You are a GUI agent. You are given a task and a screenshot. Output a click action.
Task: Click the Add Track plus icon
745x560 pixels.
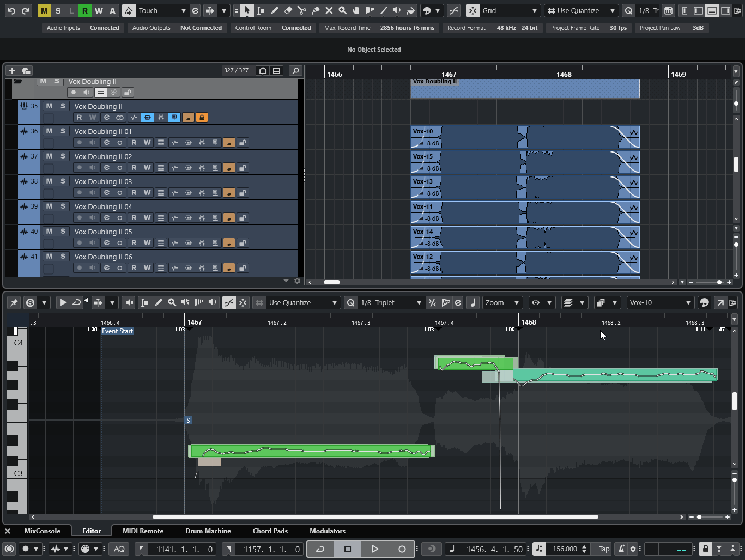(12, 71)
